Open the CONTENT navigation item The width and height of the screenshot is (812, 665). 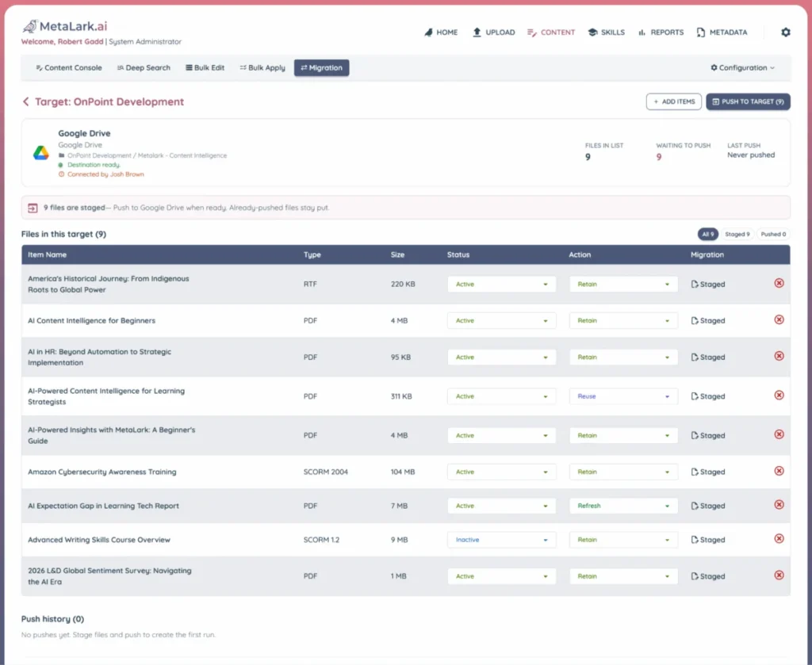[x=551, y=32]
